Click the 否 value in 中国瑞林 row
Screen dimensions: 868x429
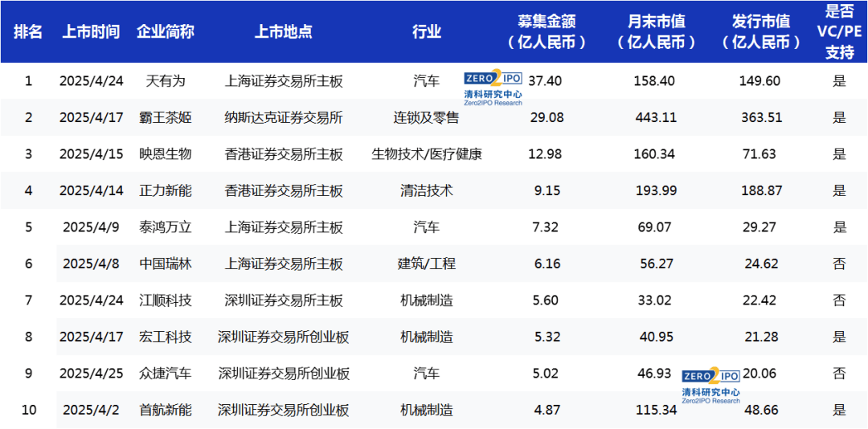coord(840,264)
